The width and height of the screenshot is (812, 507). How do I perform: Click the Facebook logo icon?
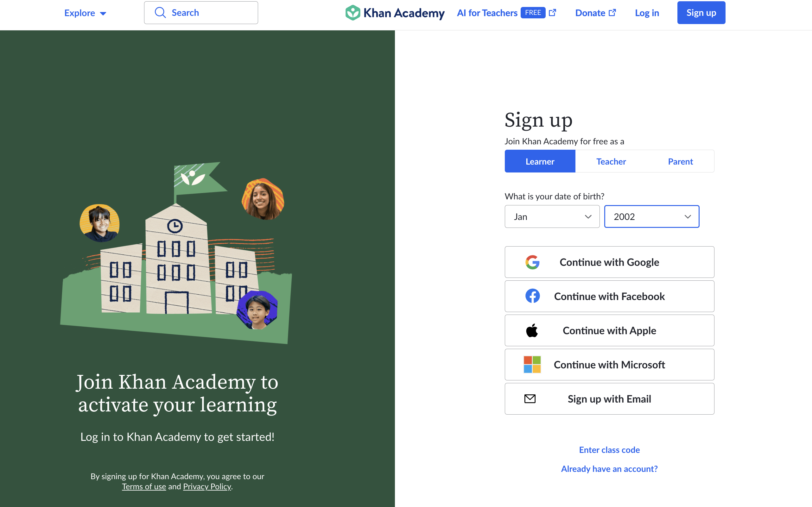532,296
